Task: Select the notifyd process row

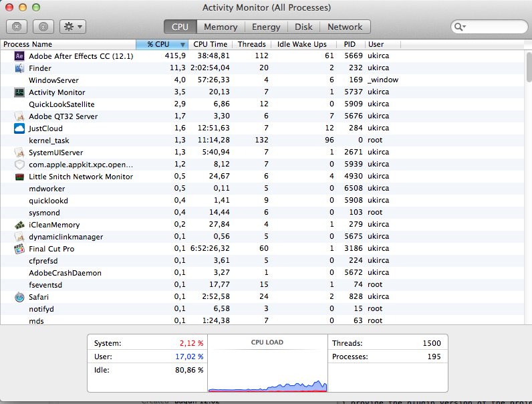Action: tap(262, 309)
